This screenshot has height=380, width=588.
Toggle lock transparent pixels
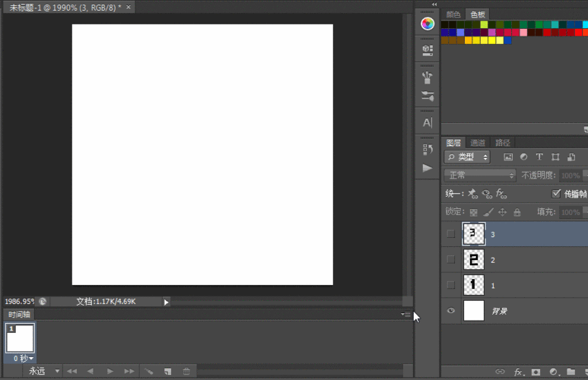pyautogui.click(x=474, y=213)
